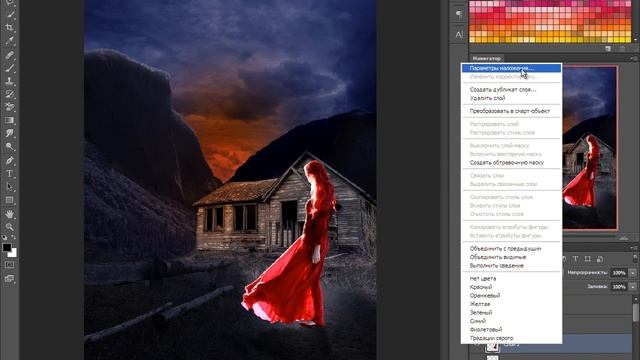Select the Horizontal Type tool
The image size is (640, 360).
(x=10, y=173)
